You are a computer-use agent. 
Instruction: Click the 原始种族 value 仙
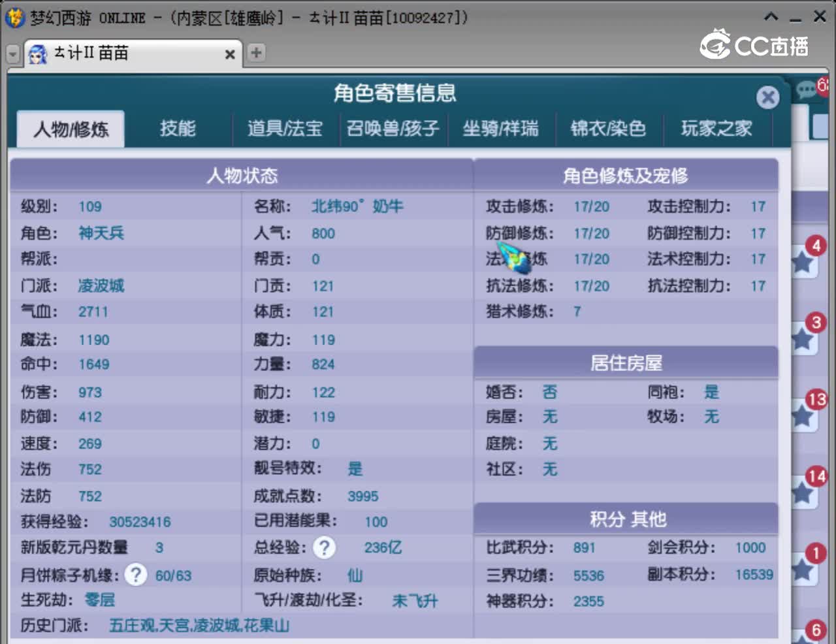[355, 575]
